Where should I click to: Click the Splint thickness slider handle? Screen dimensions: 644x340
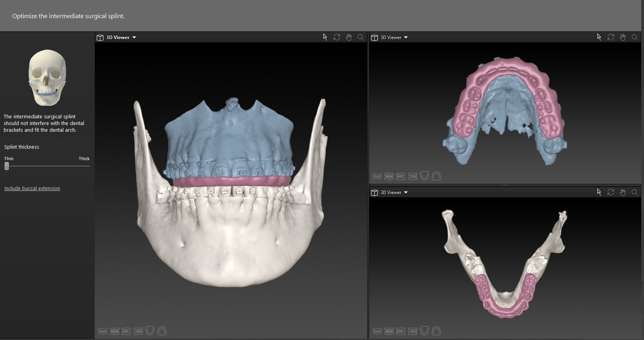coord(6,166)
